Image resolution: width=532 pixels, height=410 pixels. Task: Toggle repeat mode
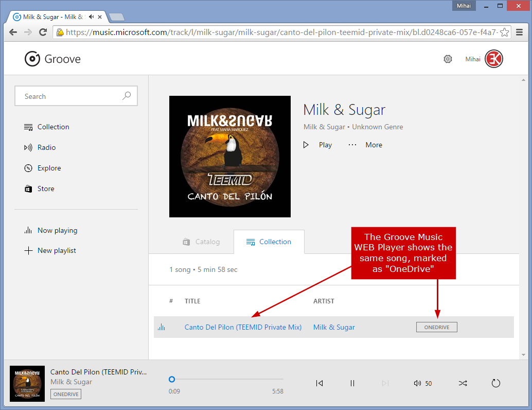pos(495,383)
